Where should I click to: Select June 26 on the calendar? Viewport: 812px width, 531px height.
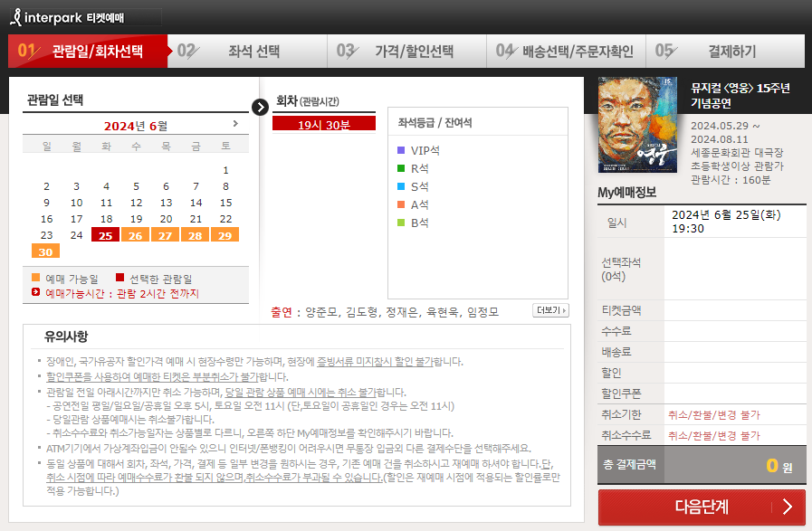[x=137, y=234]
